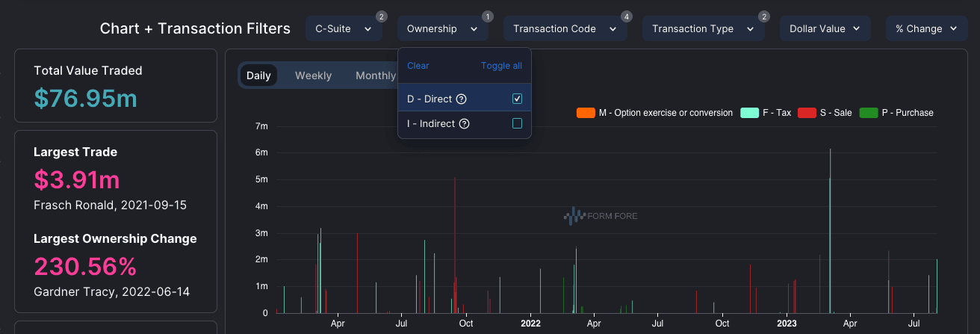Screen dimensions: 980x334
Task: Click help icon next to I - Indirect
Action: coord(464,124)
